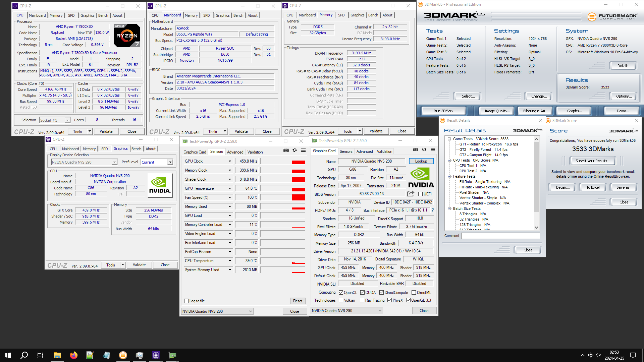The image size is (644, 362).
Task: Click the Ryzen logo in CPU-Z CPU window
Action: click(127, 35)
